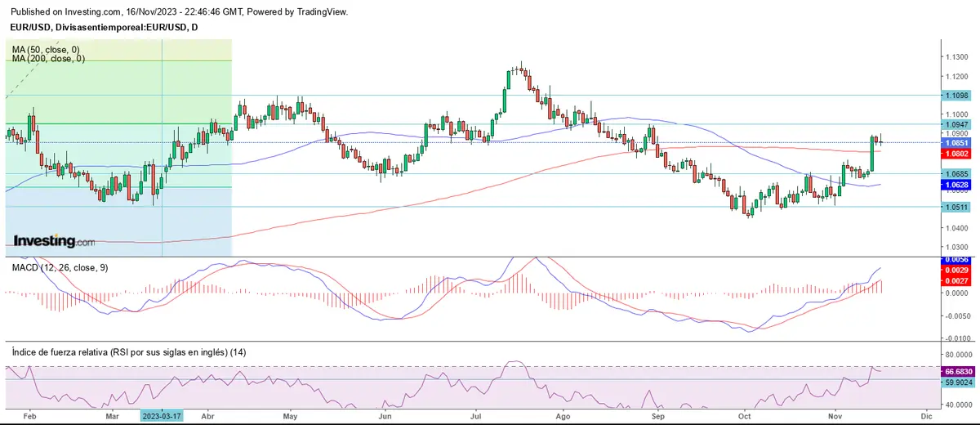Click the RSI indicator title label
Viewport: 980px width, 425px height.
click(x=129, y=351)
